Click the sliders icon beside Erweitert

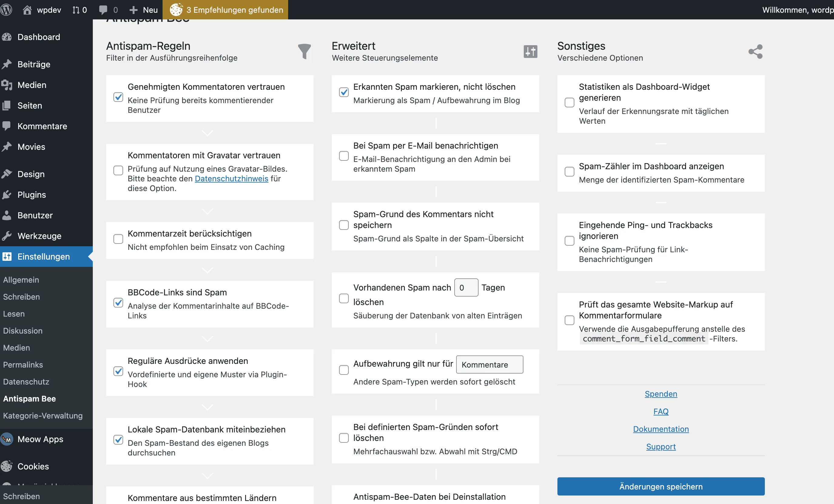530,52
